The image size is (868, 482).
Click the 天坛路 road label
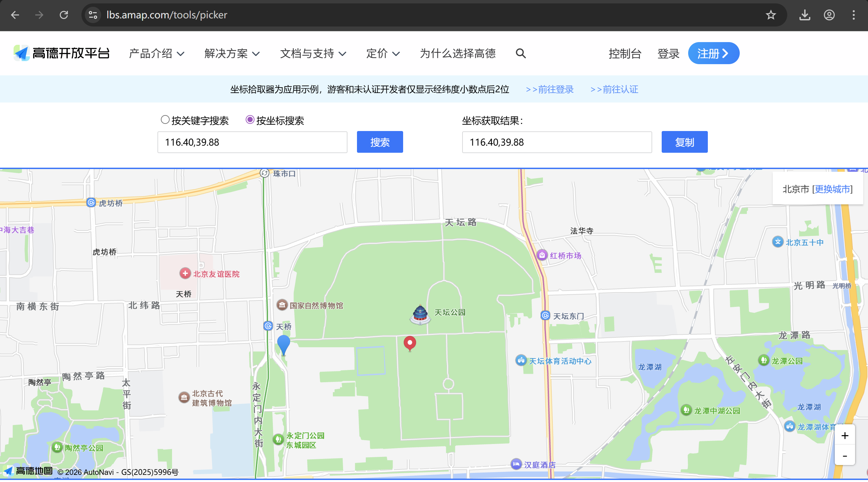[x=460, y=222]
